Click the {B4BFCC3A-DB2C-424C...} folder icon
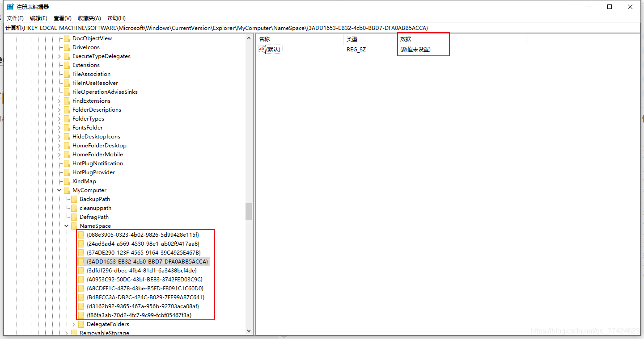The image size is (644, 339). coord(81,297)
